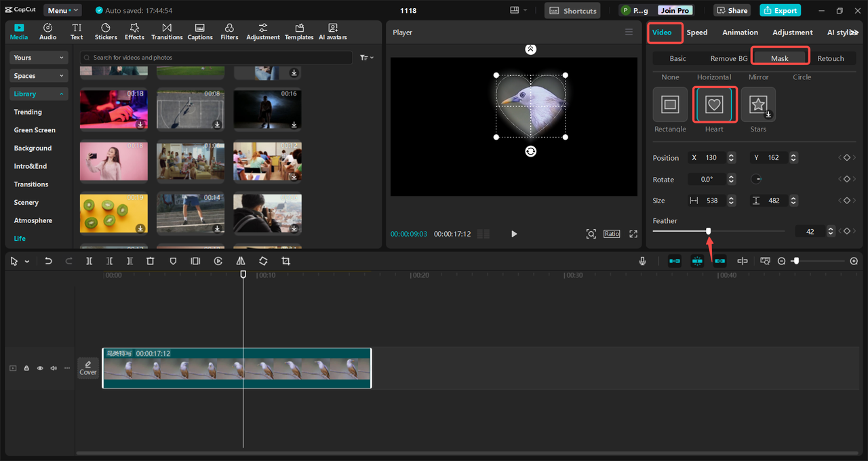Open the Adjustment panel in top toolbar

click(263, 31)
